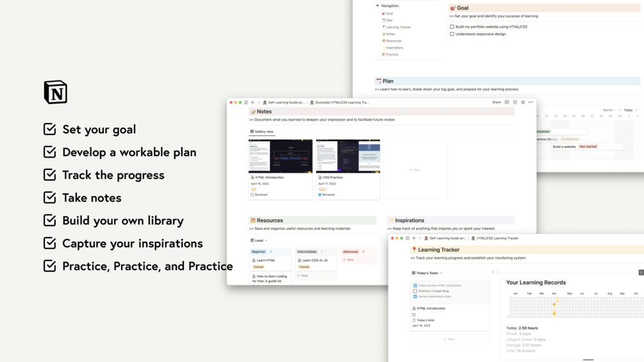Open the Learn CSS-in-JS resource card

[315, 263]
